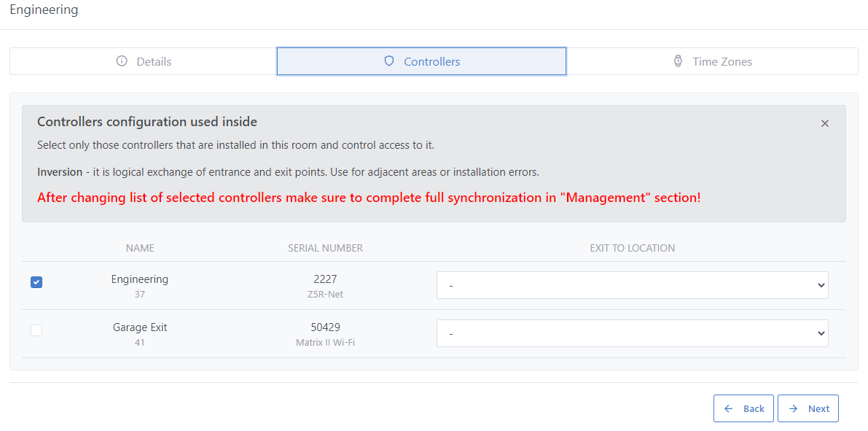Switch to the Time Zones tab
This screenshot has height=431, width=868.
[722, 61]
